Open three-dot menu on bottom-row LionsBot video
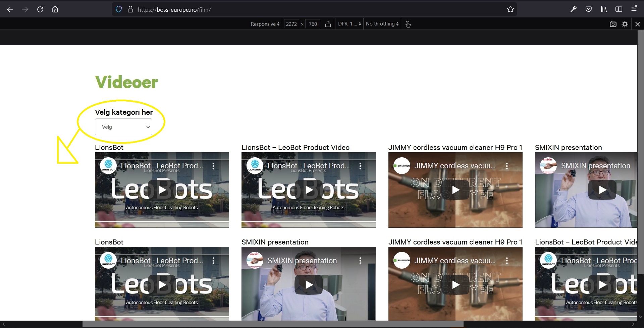This screenshot has width=644, height=328. pos(213,261)
